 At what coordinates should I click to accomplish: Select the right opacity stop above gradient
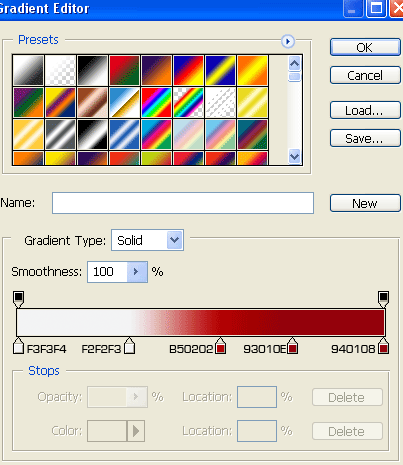[x=383, y=299]
